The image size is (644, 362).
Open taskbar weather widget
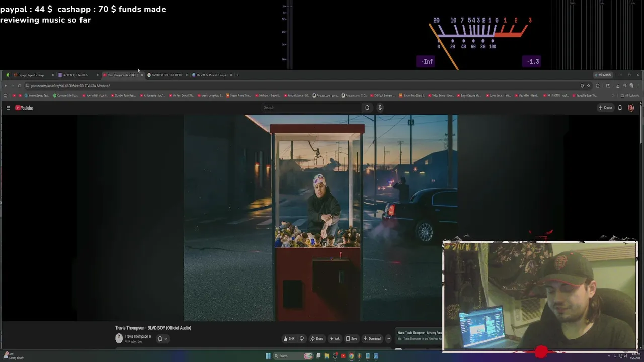[x=14, y=356]
